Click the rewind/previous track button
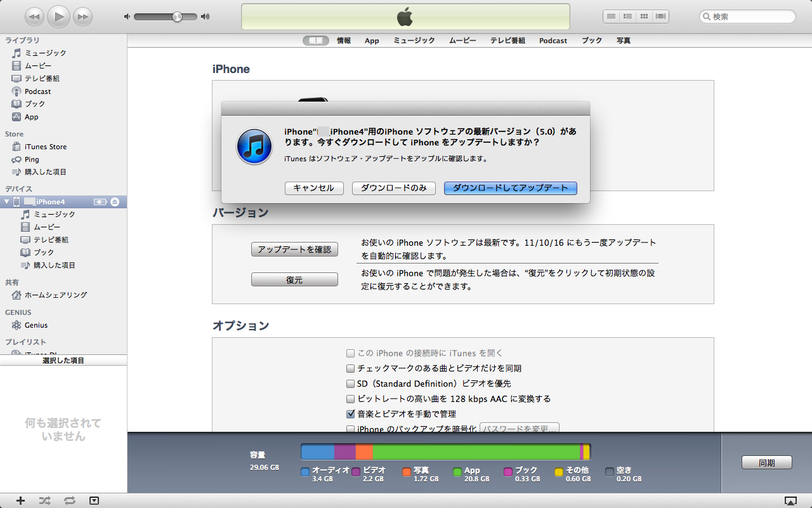812x508 pixels. tap(34, 17)
